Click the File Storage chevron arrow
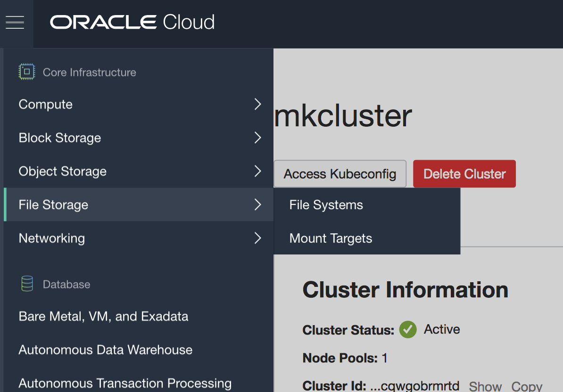The image size is (563, 392). pos(257,204)
